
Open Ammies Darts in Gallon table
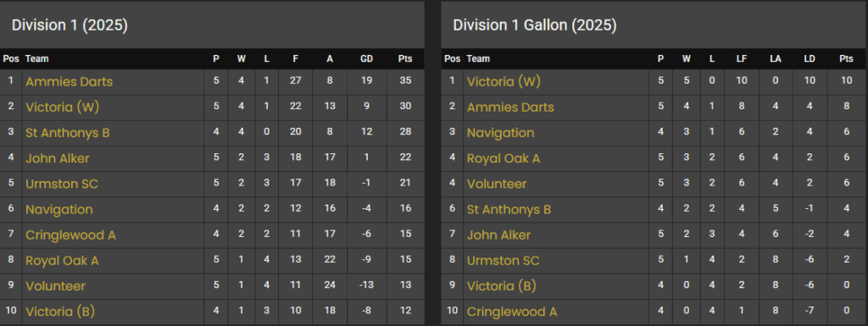tap(510, 108)
